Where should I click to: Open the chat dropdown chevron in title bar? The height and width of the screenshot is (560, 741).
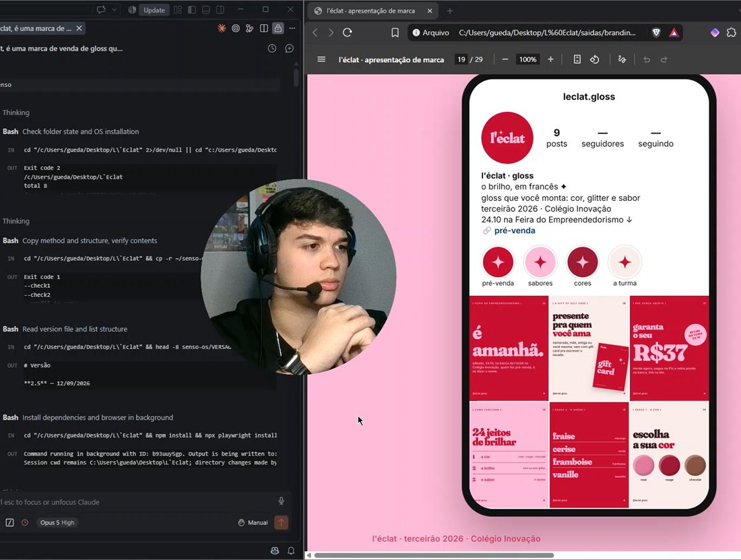114,9
